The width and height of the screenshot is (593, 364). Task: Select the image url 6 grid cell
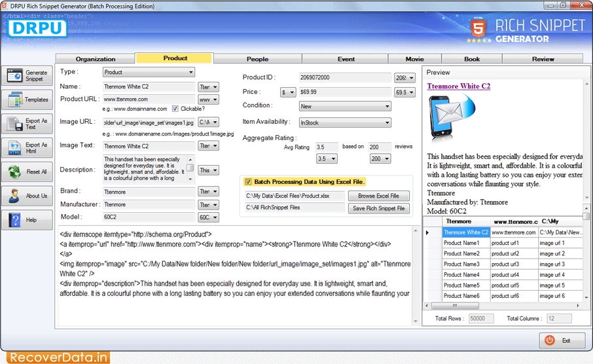[560, 296]
